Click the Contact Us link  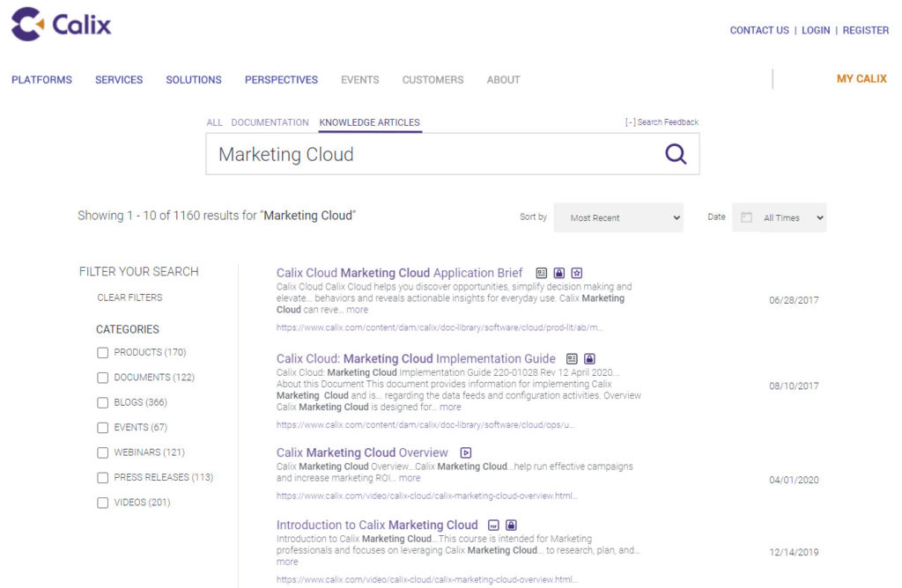[x=759, y=31]
